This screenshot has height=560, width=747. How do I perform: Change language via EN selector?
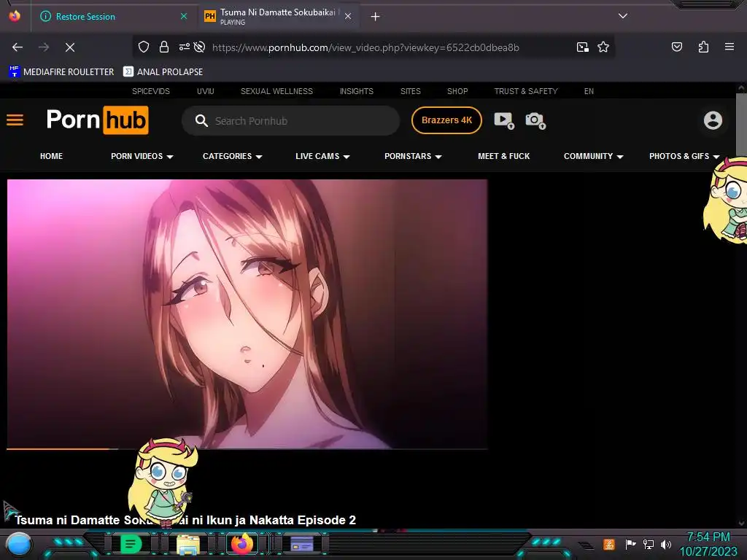tap(589, 91)
